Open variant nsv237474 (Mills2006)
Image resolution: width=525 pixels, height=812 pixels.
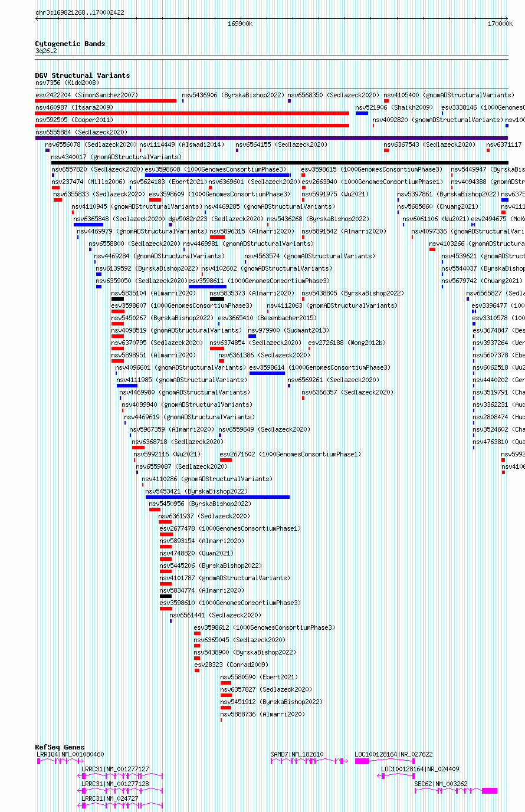88,182
